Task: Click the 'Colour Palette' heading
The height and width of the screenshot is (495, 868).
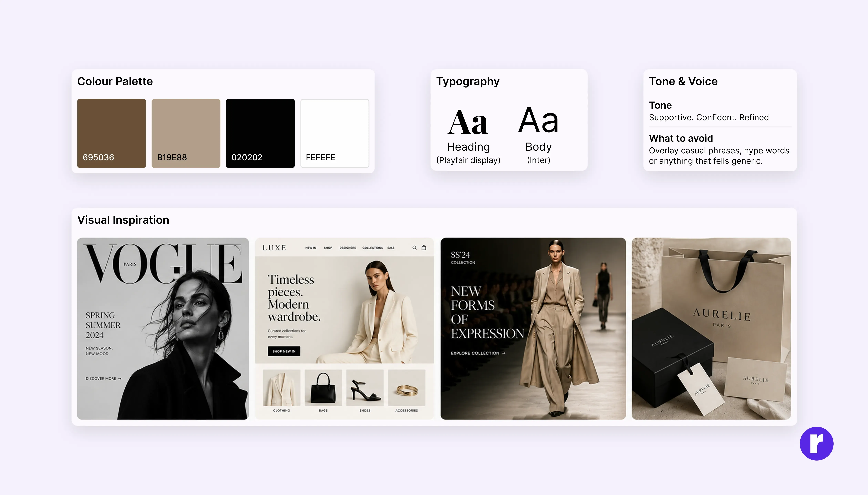Action: pyautogui.click(x=115, y=81)
